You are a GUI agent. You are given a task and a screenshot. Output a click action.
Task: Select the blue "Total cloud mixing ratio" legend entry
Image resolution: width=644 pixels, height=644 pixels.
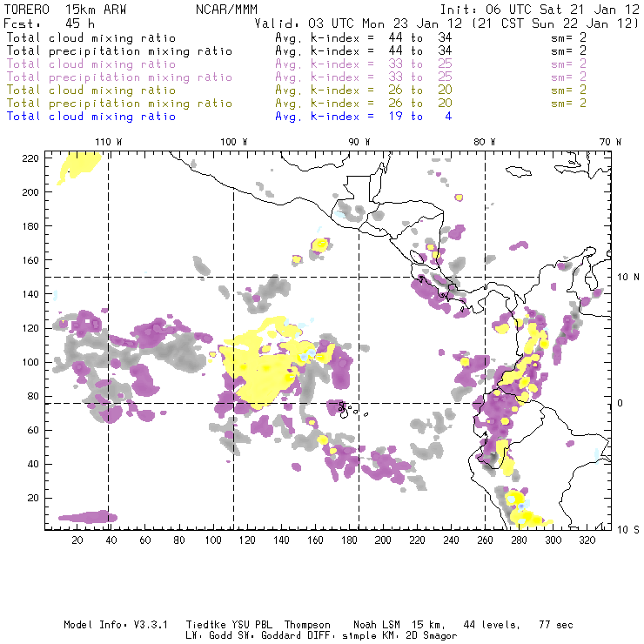(91, 117)
